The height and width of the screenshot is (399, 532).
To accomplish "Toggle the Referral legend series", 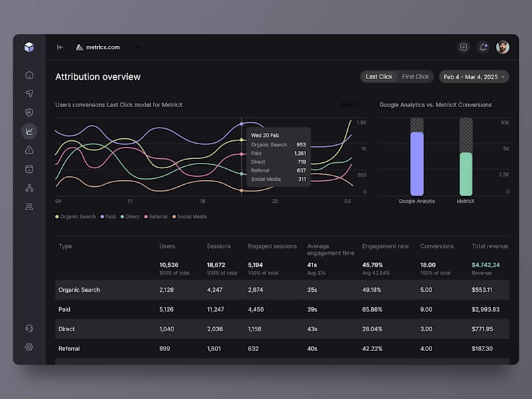I will [x=156, y=217].
